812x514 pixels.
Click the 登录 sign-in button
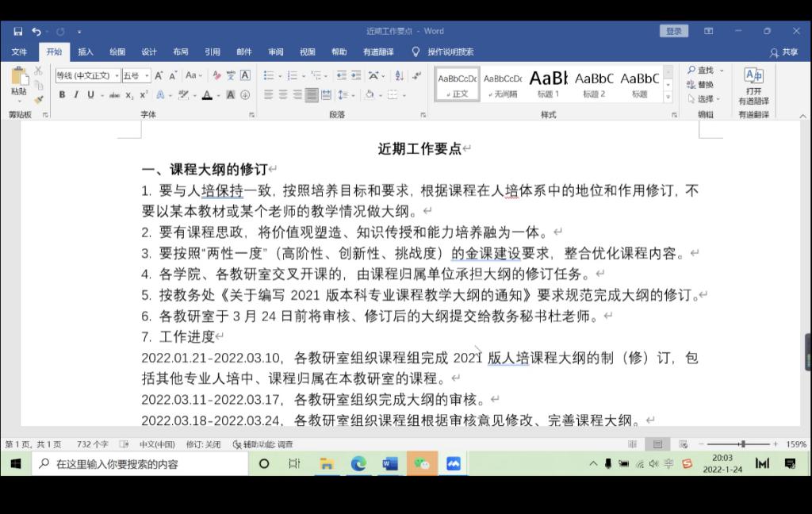coord(673,31)
